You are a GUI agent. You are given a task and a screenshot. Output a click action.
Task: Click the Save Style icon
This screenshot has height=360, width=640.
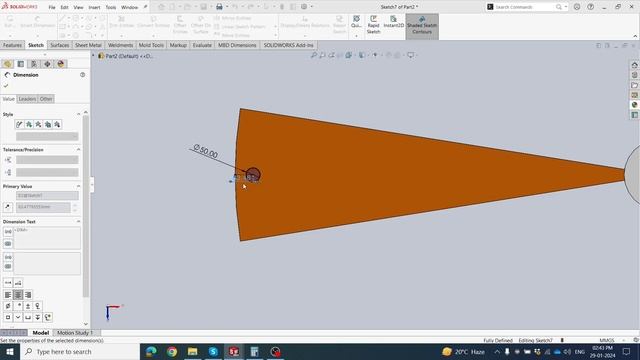pos(48,124)
